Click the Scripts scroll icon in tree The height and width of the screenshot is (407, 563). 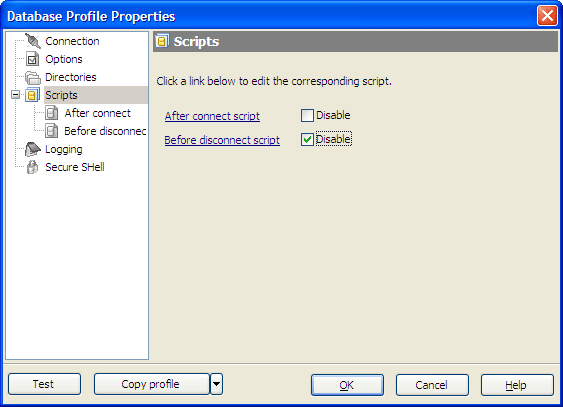coord(32,95)
